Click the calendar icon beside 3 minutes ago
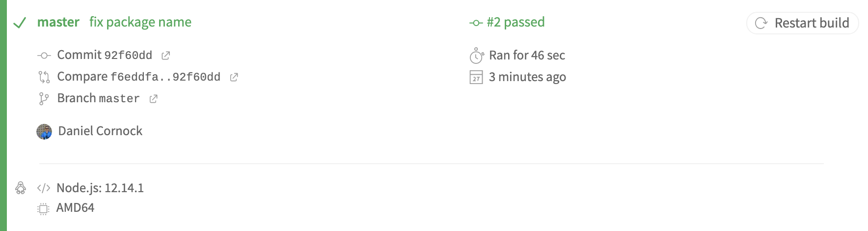This screenshot has height=231, width=868. tap(476, 77)
